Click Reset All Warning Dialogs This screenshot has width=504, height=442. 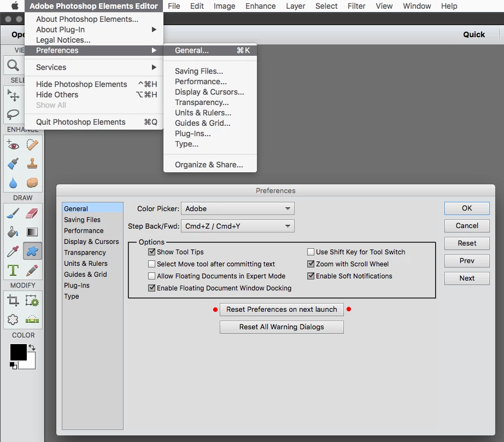point(282,327)
